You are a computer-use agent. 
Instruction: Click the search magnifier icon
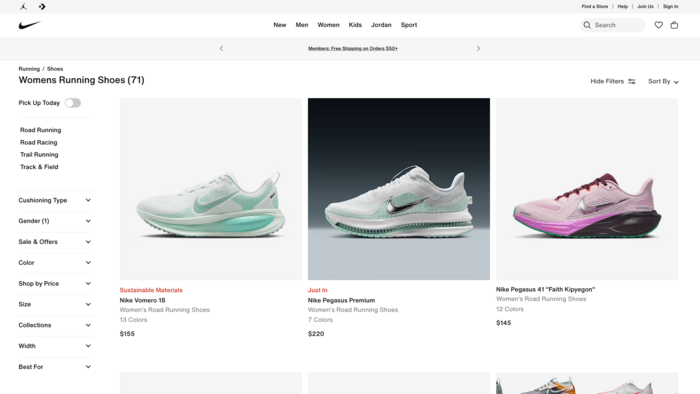(x=587, y=25)
